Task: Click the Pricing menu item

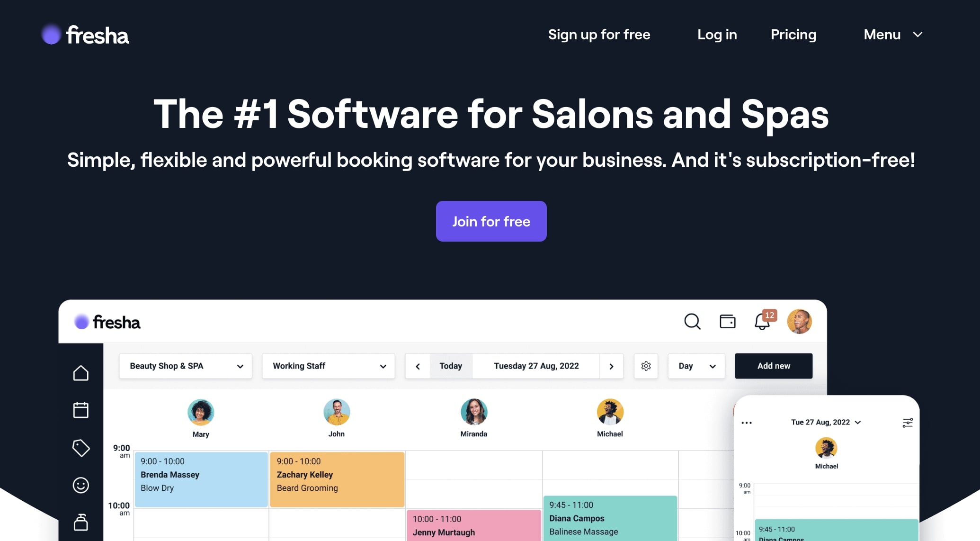Action: coord(793,35)
